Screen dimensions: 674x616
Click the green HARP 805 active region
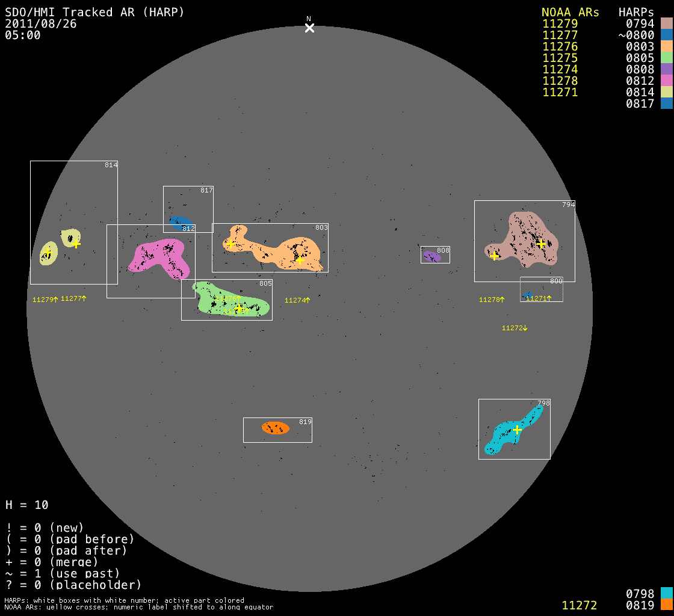click(x=229, y=301)
